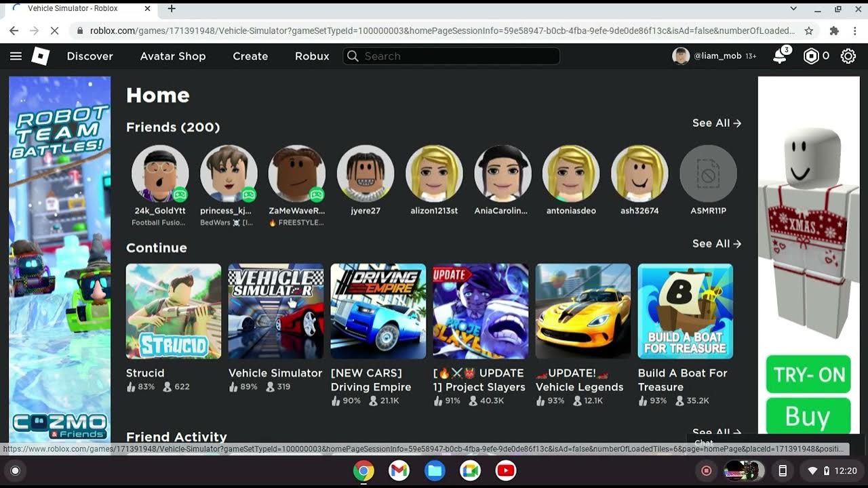
Task: Open a new browser tab
Action: pyautogui.click(x=172, y=9)
